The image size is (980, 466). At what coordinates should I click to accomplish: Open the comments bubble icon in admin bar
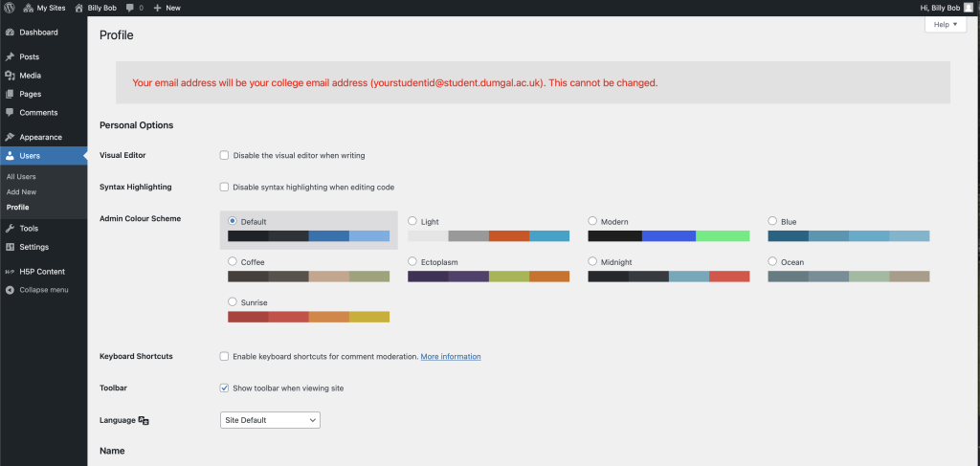(129, 8)
